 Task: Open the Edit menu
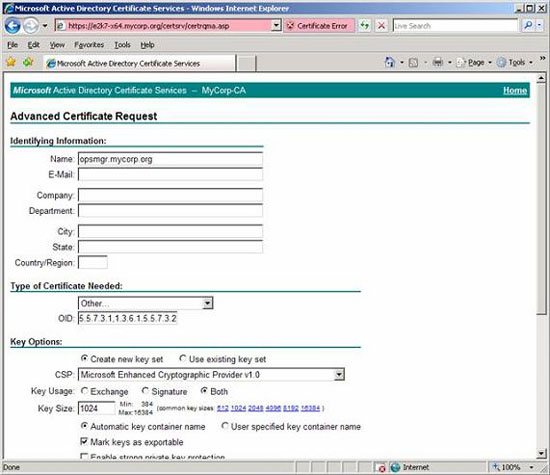(x=33, y=45)
